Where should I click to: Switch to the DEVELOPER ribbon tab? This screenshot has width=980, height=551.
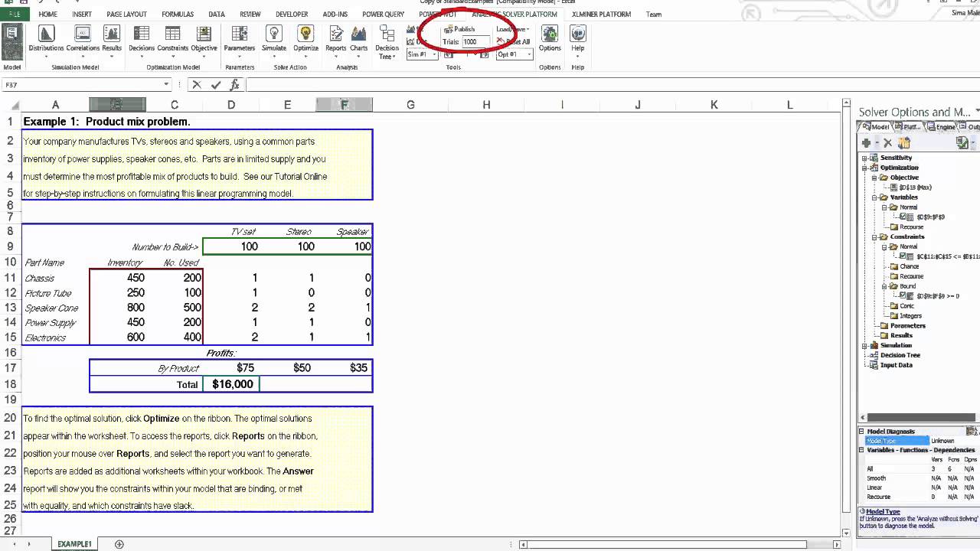click(292, 14)
